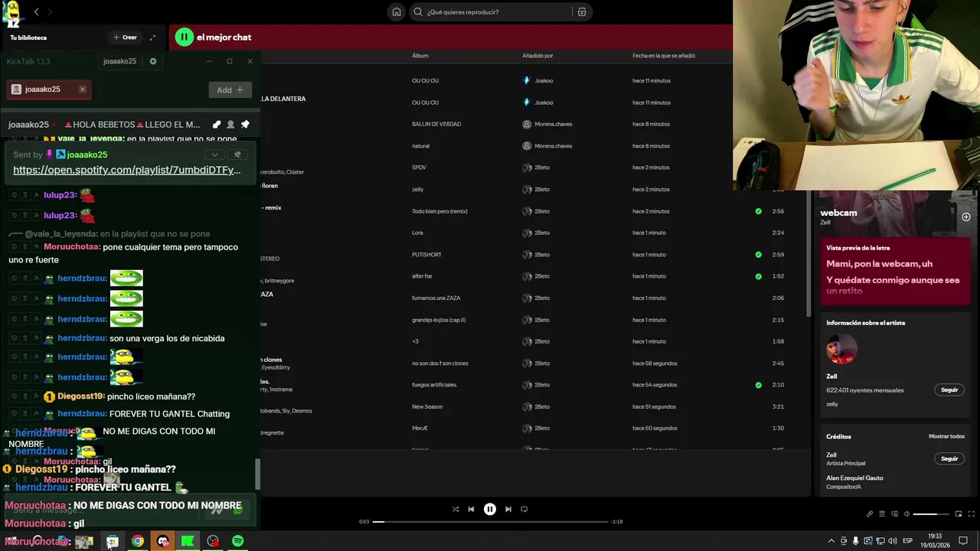Viewport: 980px width, 551px height.
Task: Open Connect to a device icon
Action: point(894,514)
